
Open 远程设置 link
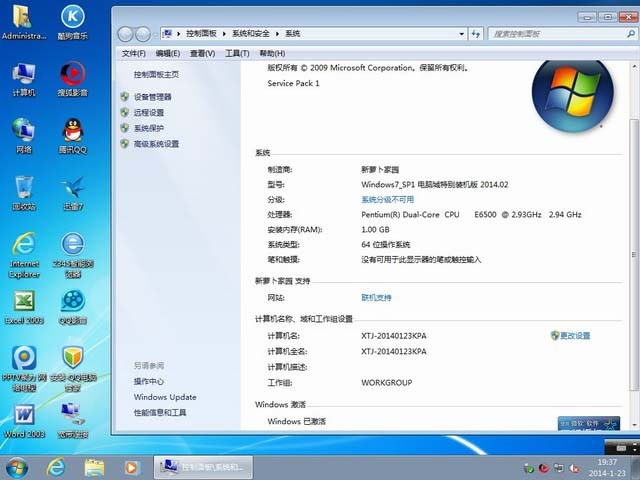point(149,113)
